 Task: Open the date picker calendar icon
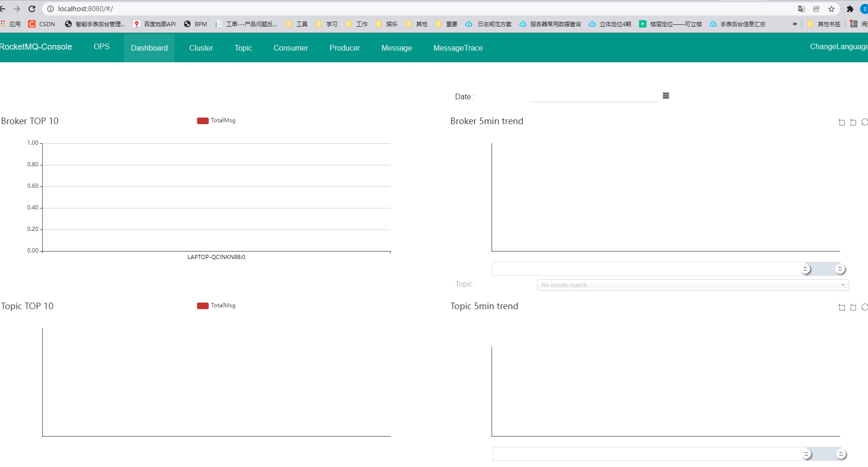click(x=666, y=96)
